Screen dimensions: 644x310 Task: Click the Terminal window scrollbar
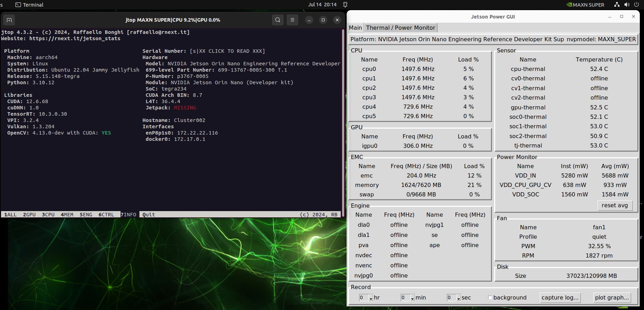[343, 122]
